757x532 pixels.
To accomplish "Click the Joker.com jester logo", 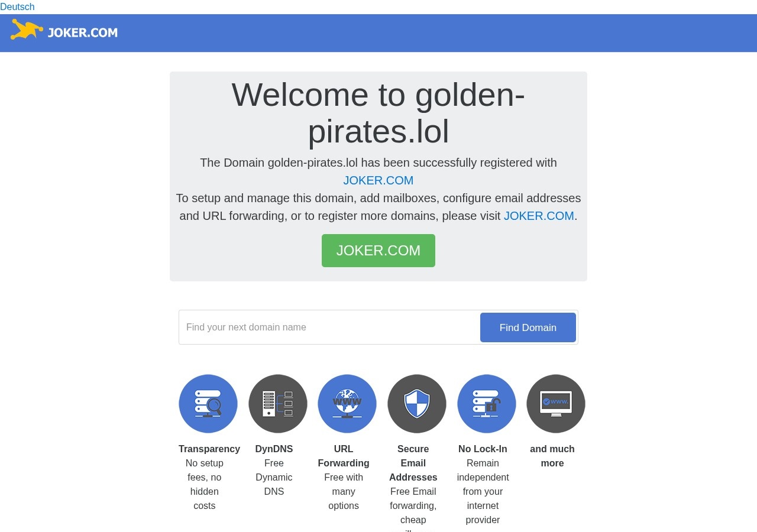I will (64, 30).
